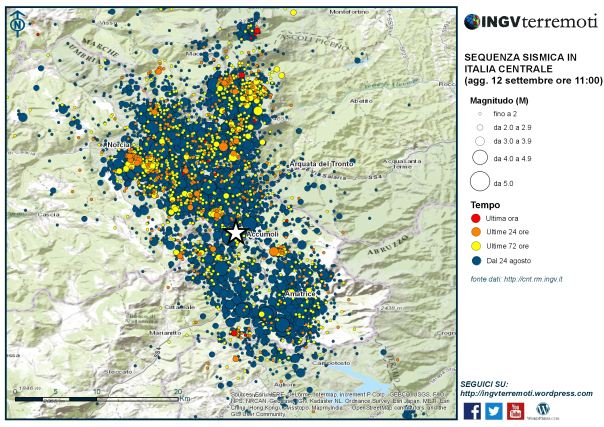The width and height of the screenshot is (604, 427).
Task: Click the orange 'Ultime 24 ore' legend dot
Action: click(476, 232)
